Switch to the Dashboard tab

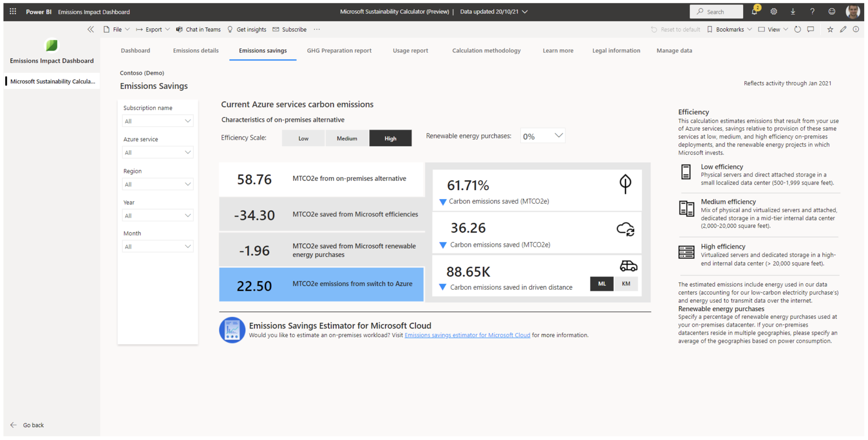click(135, 50)
